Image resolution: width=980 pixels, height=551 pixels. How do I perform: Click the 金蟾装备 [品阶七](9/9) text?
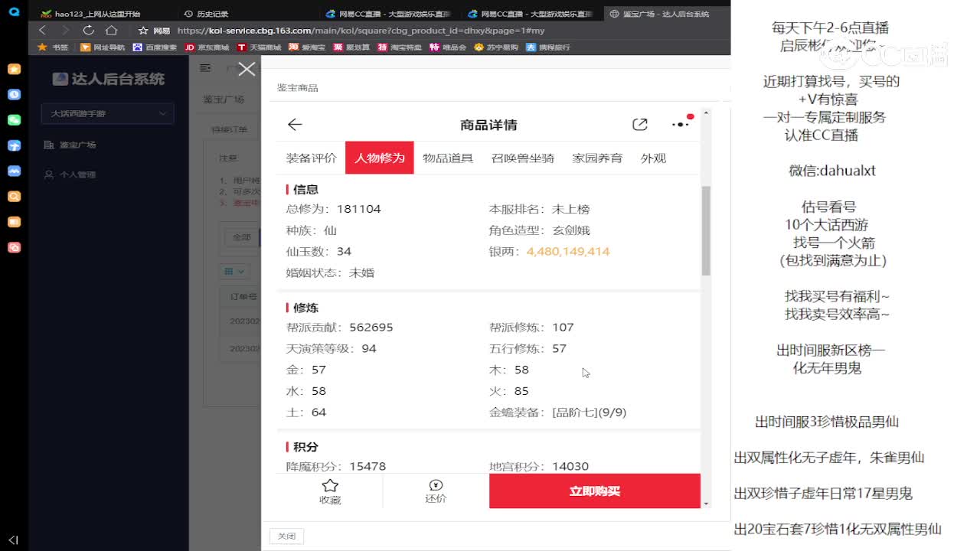pos(558,412)
